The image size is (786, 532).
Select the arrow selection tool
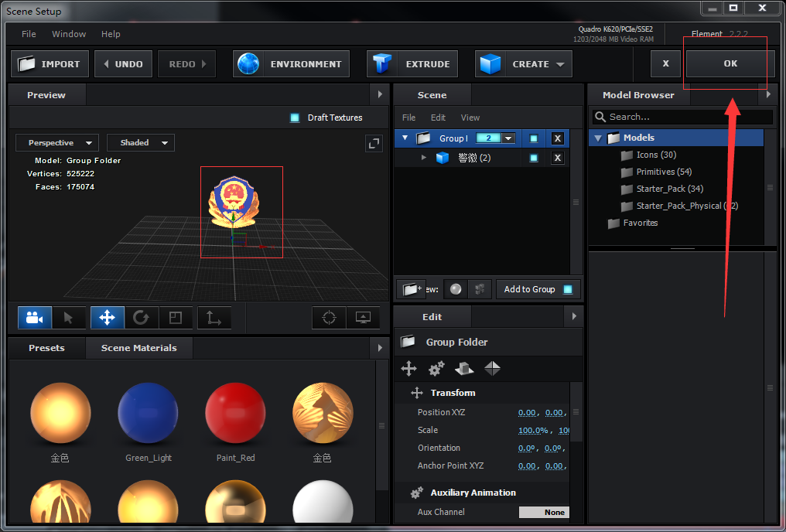click(x=69, y=318)
